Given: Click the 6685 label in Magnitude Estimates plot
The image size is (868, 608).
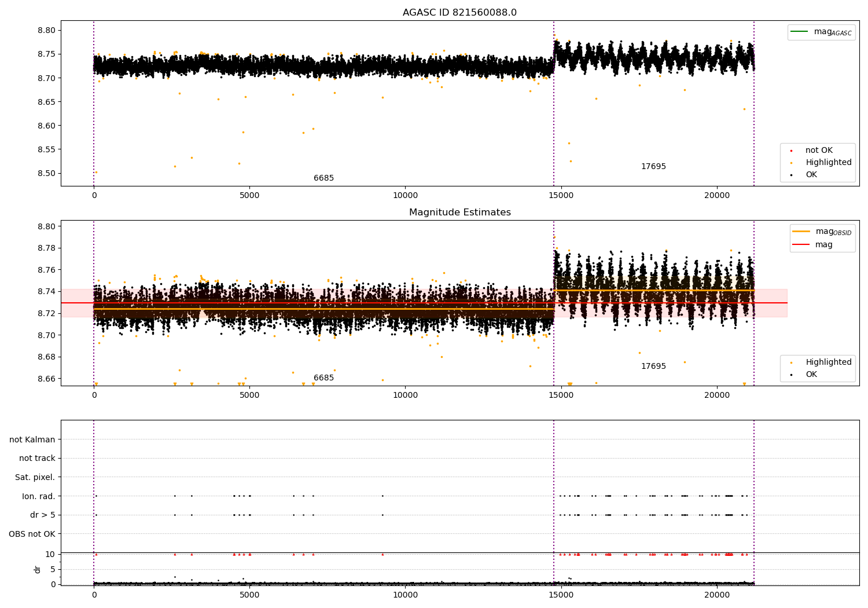Looking at the screenshot, I should [x=323, y=378].
